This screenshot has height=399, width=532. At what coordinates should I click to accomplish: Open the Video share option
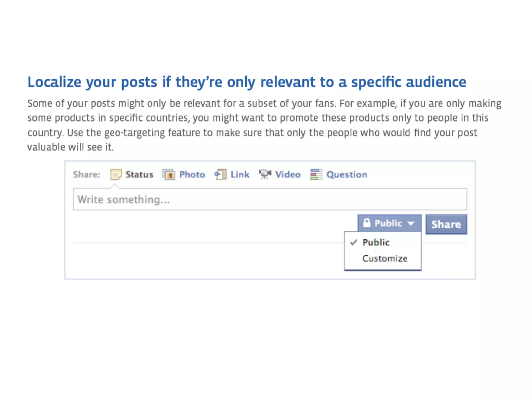coord(288,174)
